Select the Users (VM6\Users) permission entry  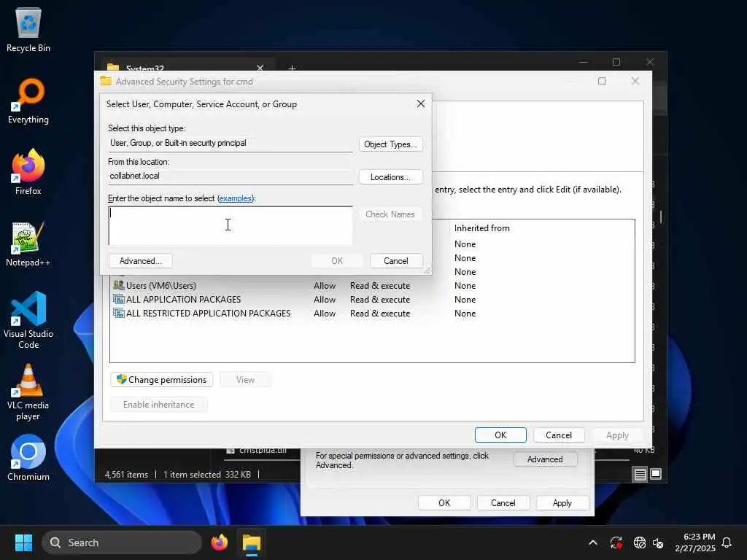[373, 285]
